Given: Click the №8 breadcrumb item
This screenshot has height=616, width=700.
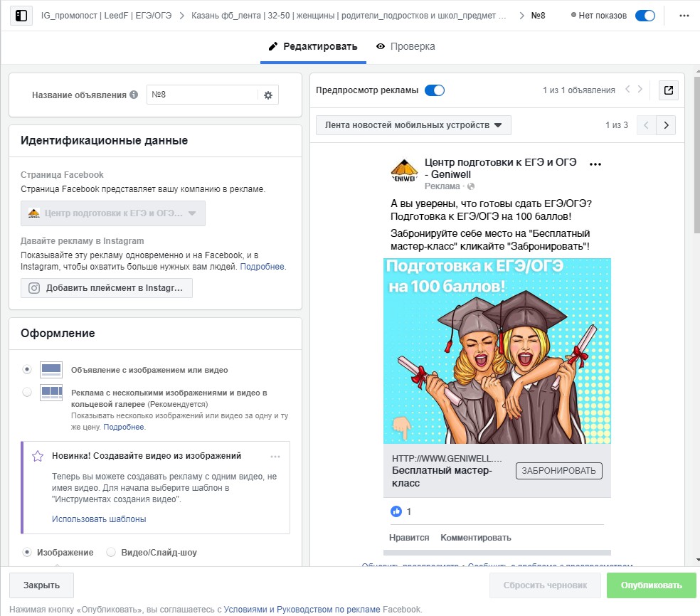Looking at the screenshot, I should click(538, 16).
